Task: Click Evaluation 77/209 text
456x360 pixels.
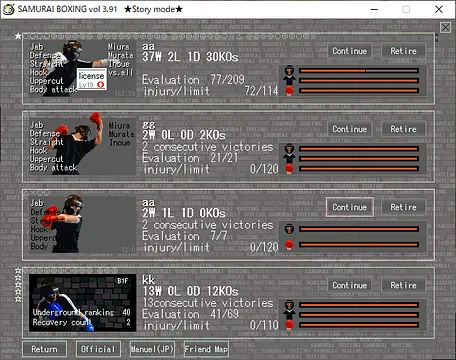Action: pos(193,80)
